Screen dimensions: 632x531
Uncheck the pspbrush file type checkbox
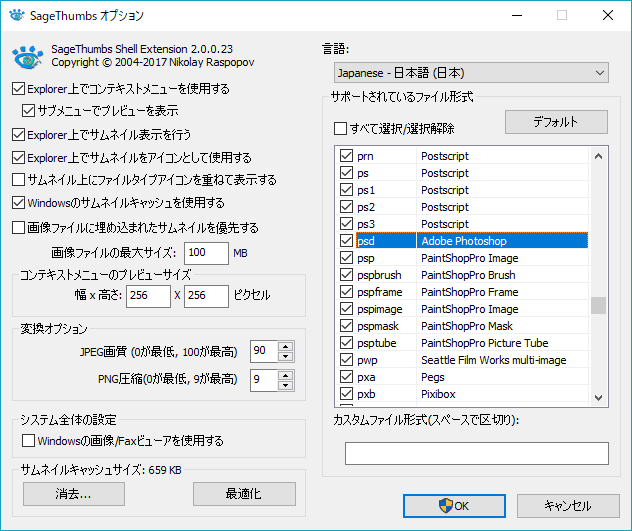coord(346,275)
